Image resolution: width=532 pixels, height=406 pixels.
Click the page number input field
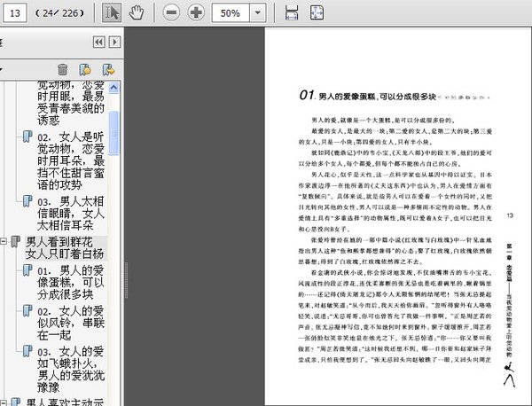15,13
